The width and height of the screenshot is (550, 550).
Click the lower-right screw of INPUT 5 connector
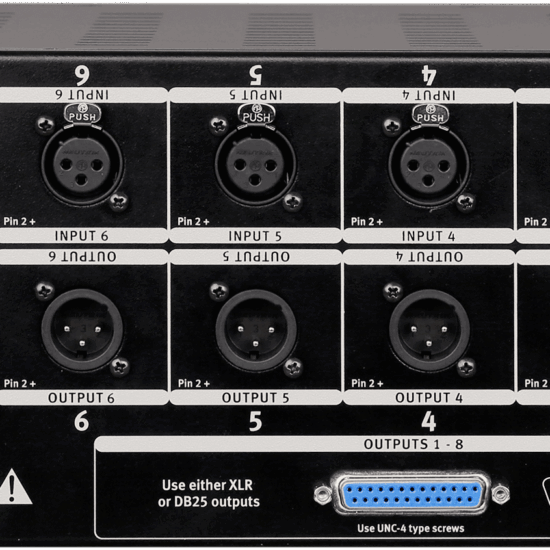coord(293,202)
